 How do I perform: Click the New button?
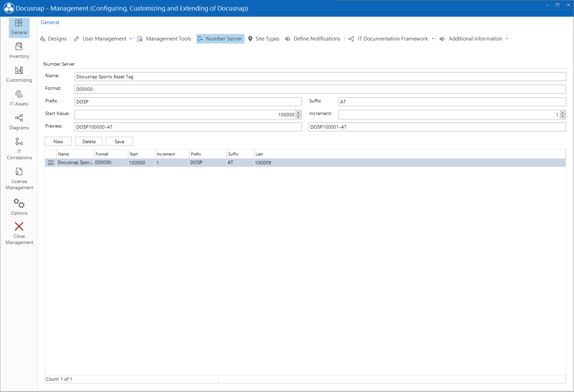pos(58,142)
